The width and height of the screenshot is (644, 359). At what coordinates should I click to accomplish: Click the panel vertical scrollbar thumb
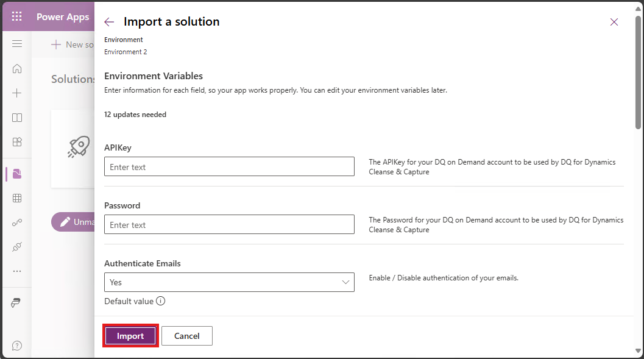(x=638, y=73)
